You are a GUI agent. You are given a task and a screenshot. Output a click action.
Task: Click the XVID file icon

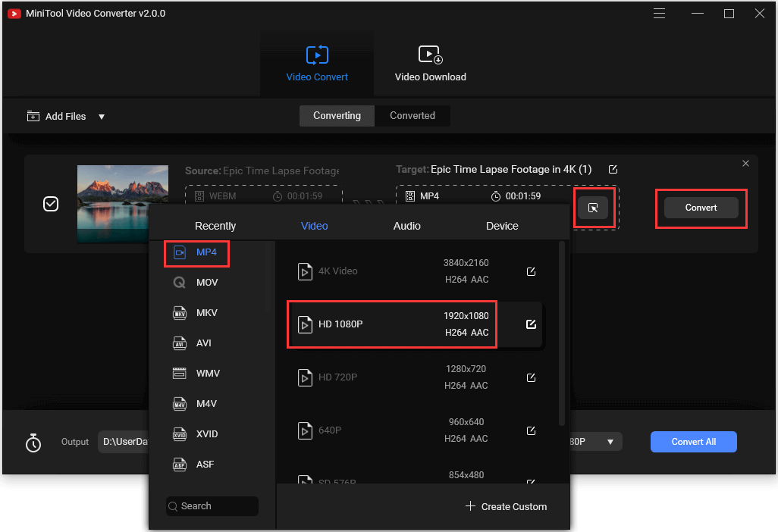pyautogui.click(x=179, y=433)
